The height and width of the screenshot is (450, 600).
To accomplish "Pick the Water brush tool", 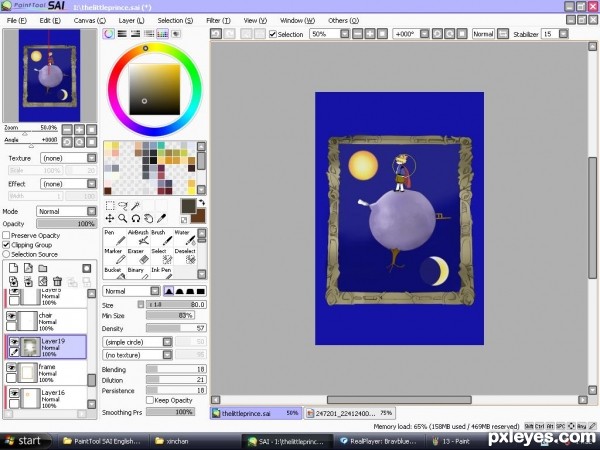I will 185,238.
